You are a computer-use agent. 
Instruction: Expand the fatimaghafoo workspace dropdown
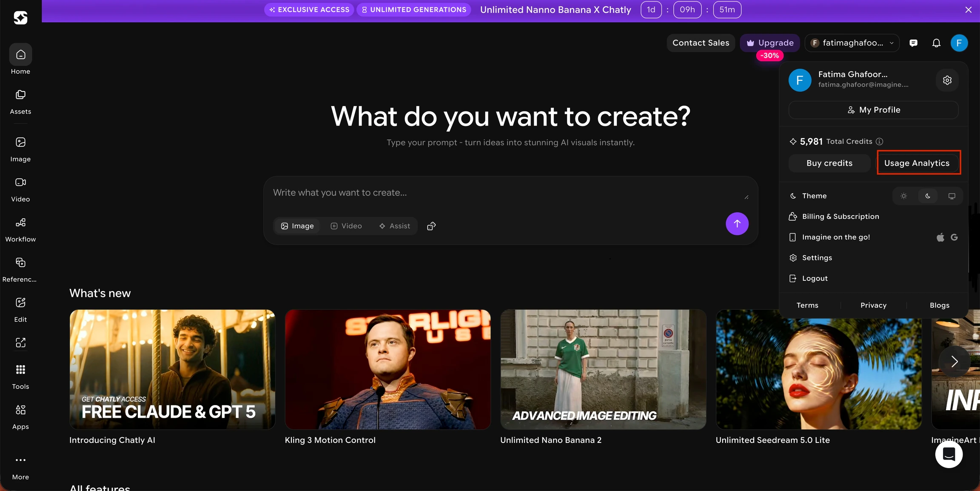coord(852,43)
